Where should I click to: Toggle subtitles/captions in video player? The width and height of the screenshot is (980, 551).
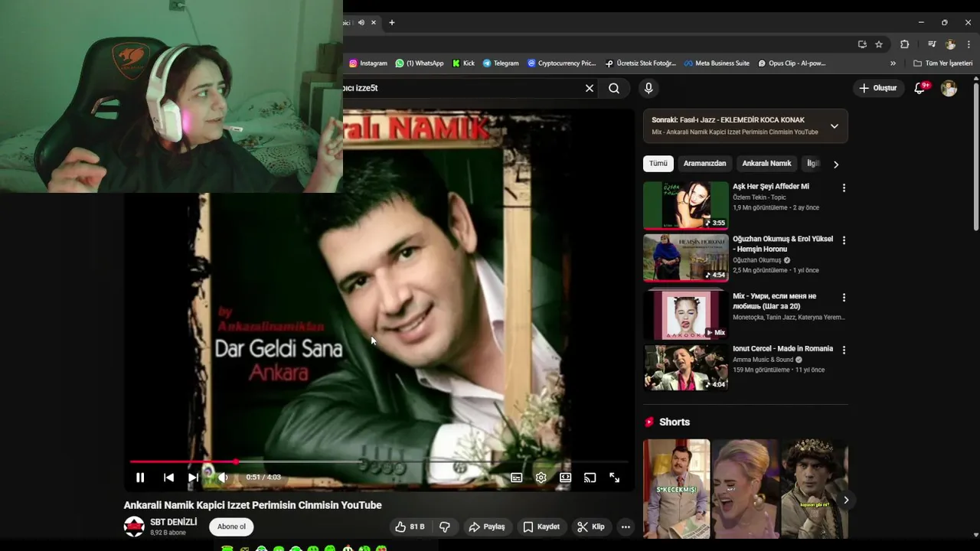click(x=517, y=478)
